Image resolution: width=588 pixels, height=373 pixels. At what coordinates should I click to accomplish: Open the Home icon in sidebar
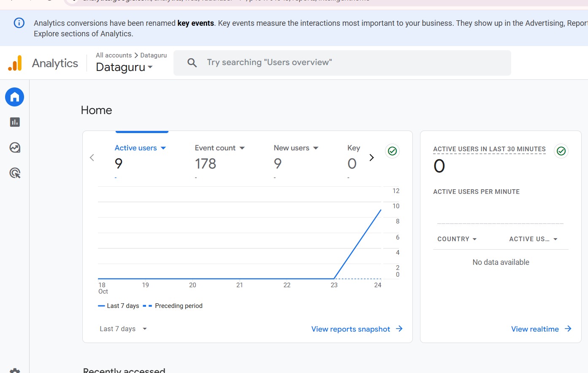tap(15, 97)
